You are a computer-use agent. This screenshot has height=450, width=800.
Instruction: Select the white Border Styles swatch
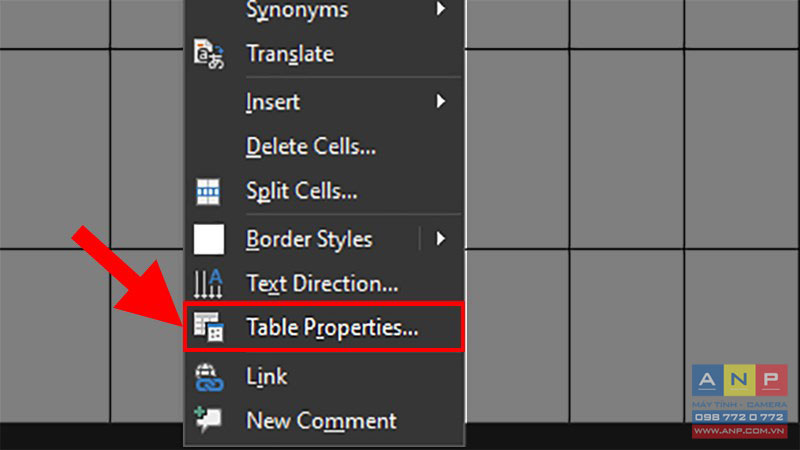tap(209, 239)
